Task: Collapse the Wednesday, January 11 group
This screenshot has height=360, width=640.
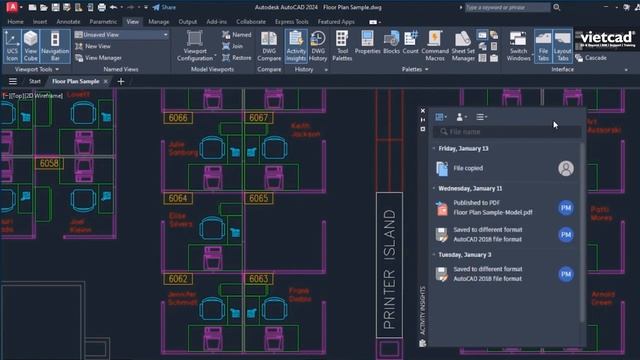Action: click(434, 189)
